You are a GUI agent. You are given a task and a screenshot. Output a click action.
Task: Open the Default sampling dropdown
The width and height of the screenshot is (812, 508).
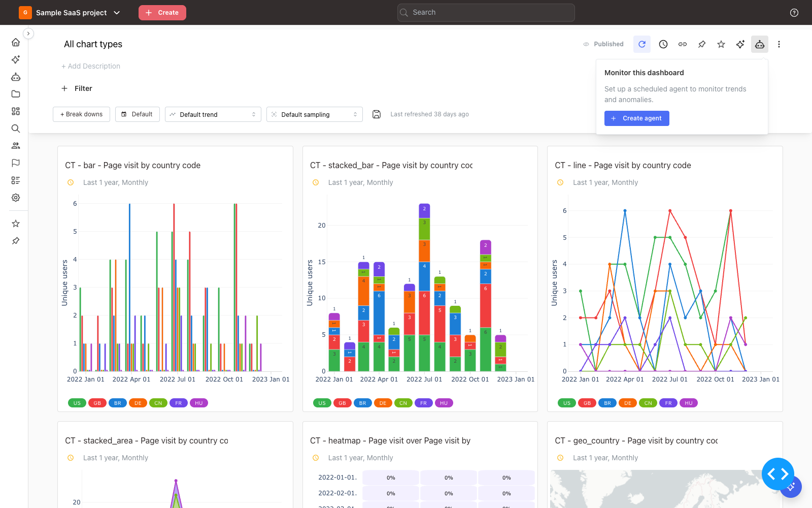[315, 114]
